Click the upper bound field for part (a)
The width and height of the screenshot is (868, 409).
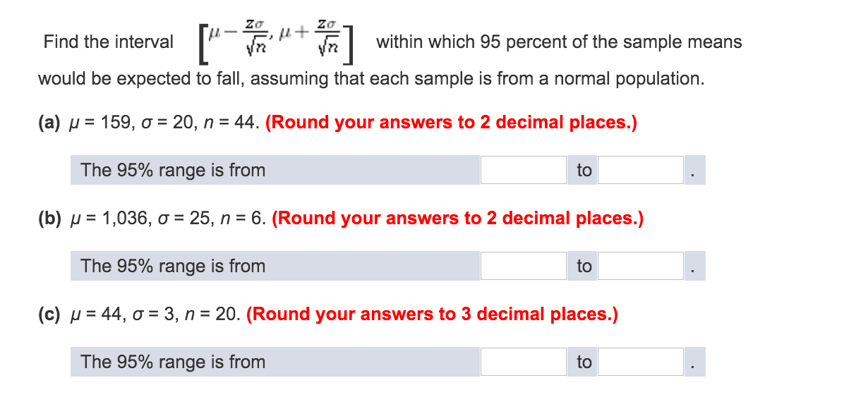click(x=639, y=169)
